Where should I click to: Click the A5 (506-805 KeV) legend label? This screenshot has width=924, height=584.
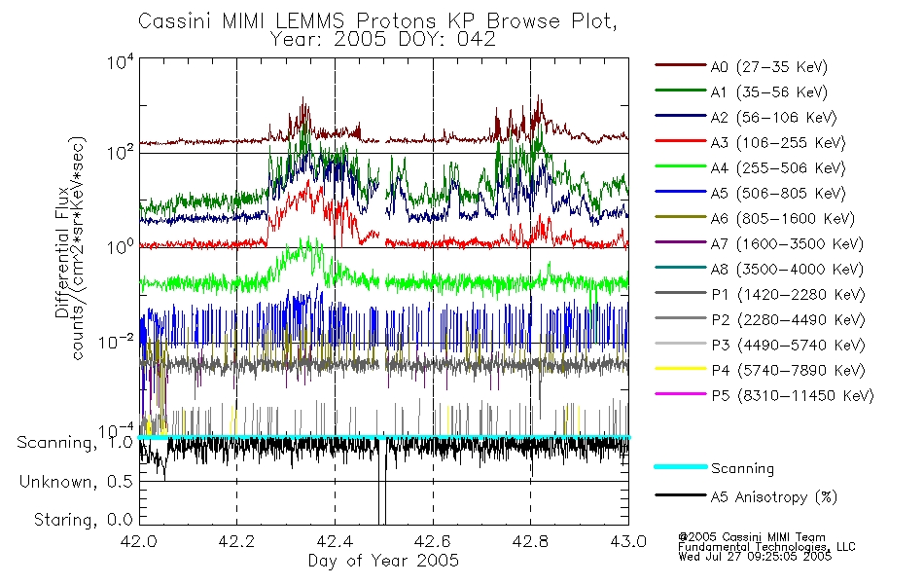pos(778,194)
